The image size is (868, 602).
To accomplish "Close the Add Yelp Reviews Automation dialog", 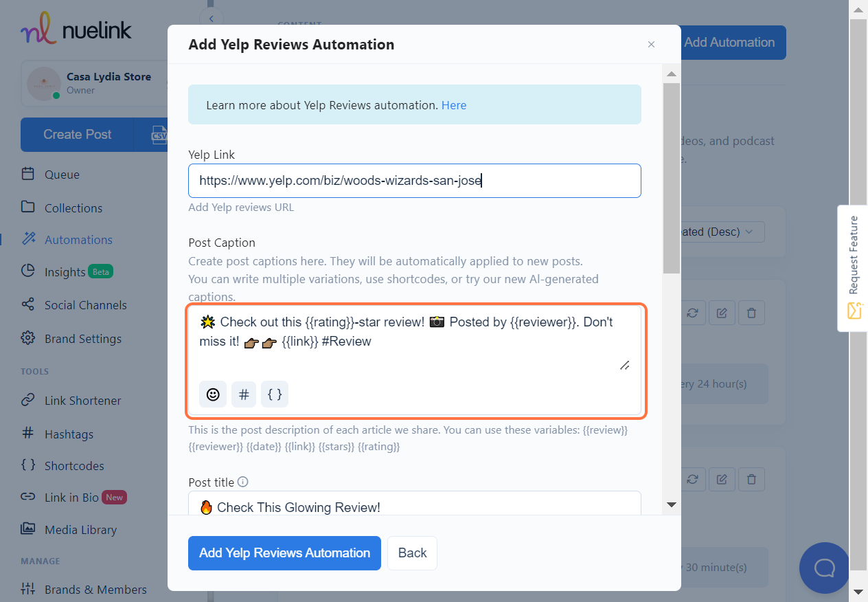I will tap(651, 45).
